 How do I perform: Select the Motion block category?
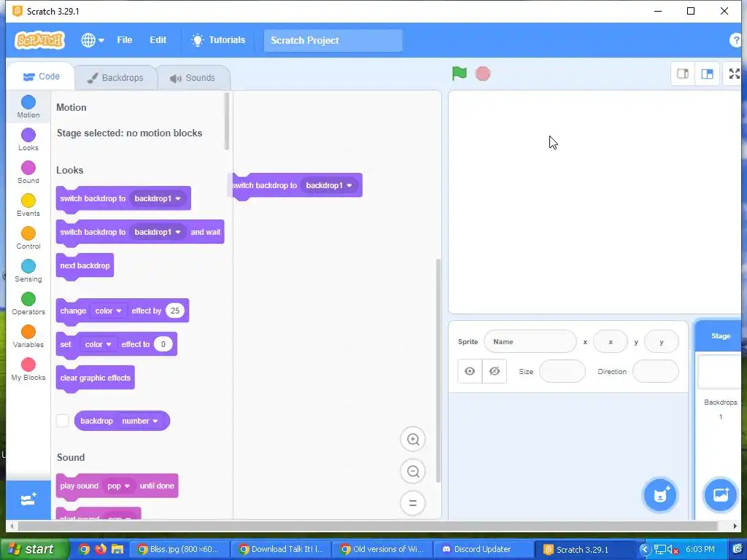pos(28,106)
